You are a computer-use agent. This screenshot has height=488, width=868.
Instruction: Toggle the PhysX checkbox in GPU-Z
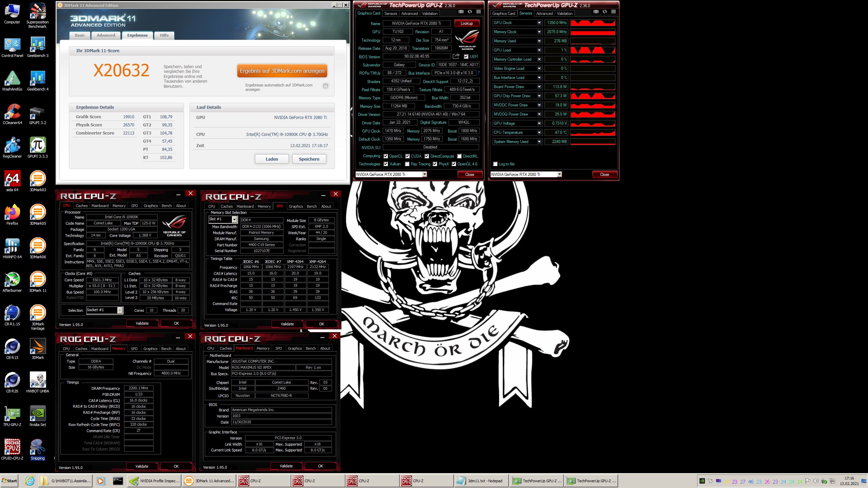coord(435,164)
